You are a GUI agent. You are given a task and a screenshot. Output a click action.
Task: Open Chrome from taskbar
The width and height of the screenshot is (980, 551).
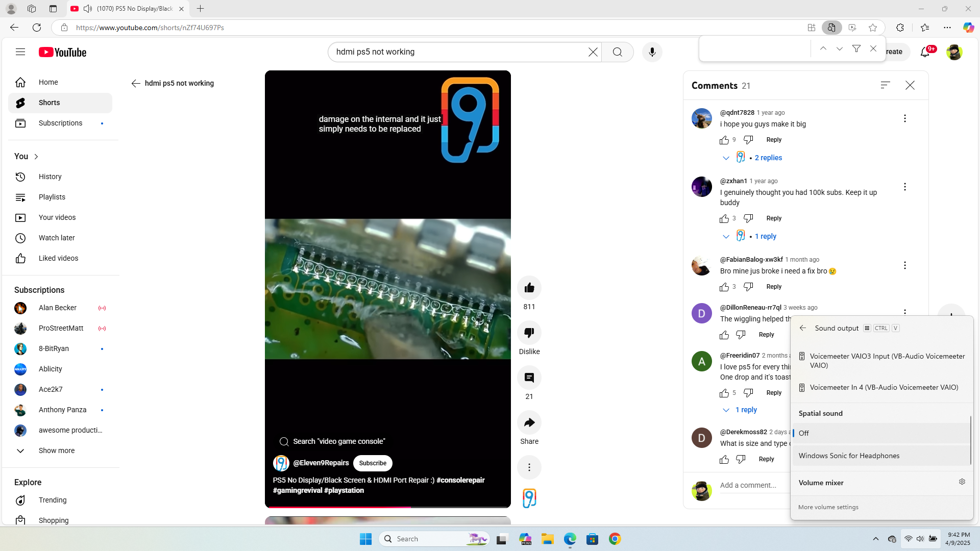(615, 539)
